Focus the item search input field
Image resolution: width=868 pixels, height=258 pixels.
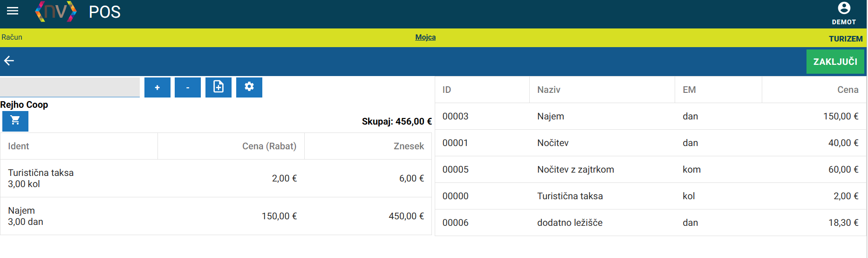pyautogui.click(x=70, y=87)
